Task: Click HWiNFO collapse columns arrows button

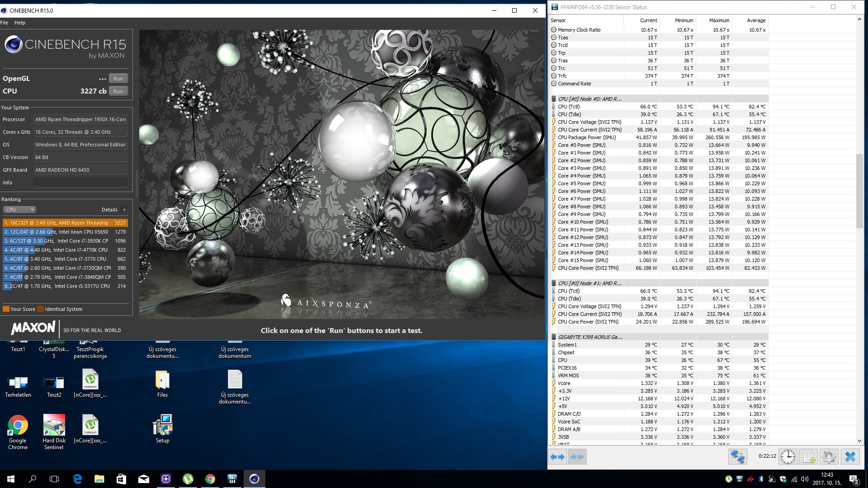Action: coord(577,457)
